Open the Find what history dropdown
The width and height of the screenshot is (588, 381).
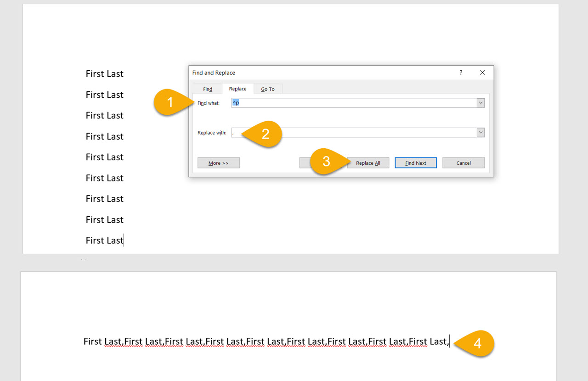[481, 102]
